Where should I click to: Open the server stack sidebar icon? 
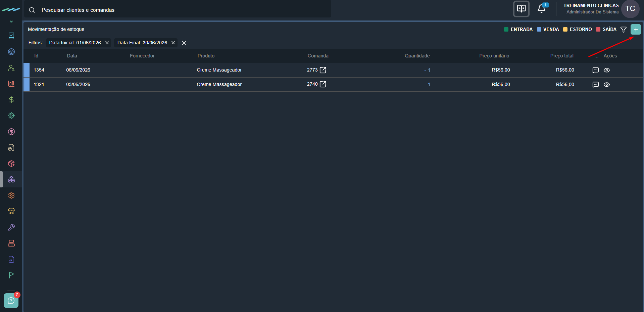tap(11, 243)
